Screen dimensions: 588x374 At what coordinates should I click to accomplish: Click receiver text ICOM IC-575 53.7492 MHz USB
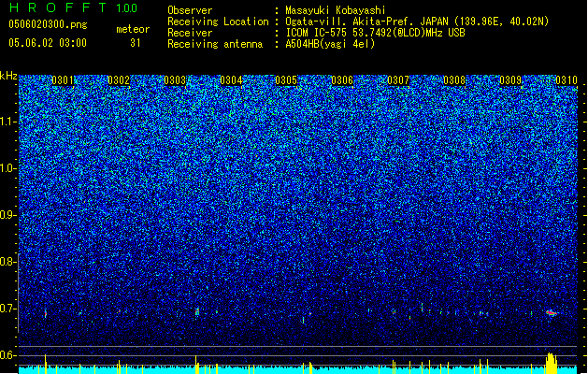376,33
